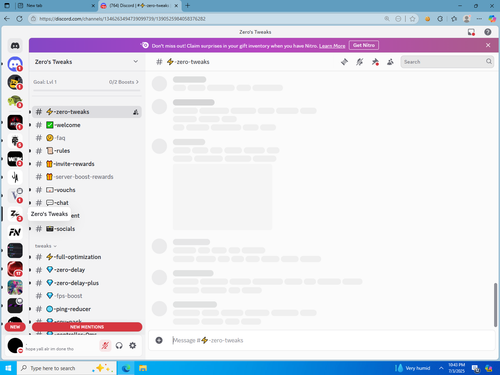
Task: Open the zero-delay channel
Action: [x=87, y=270]
